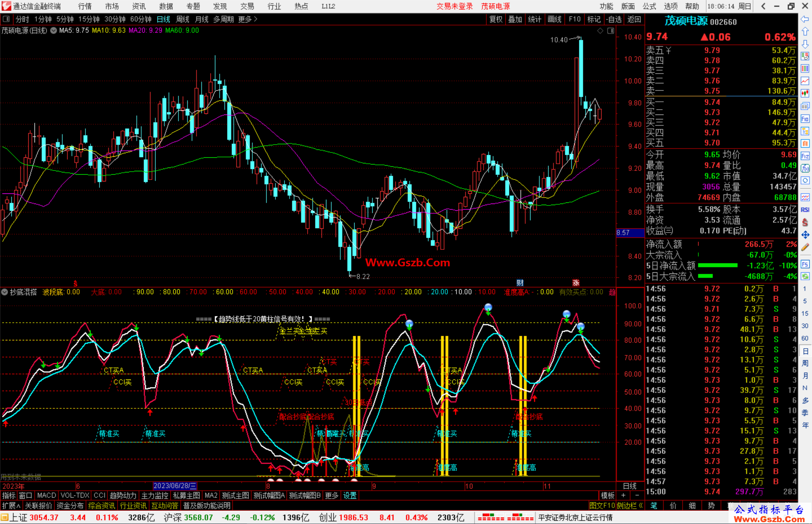Screen dimensions: 812x524
Task: Click the minus zoom-out chart button
Action: click(637, 495)
